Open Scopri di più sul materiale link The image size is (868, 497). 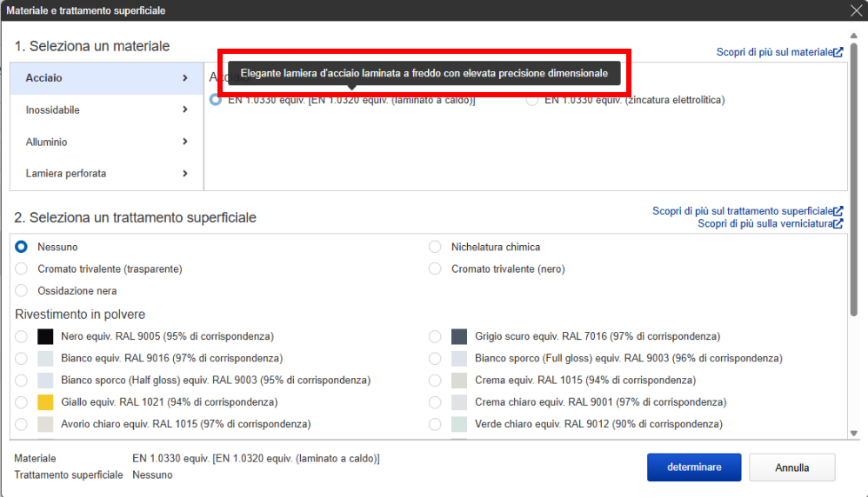point(774,52)
